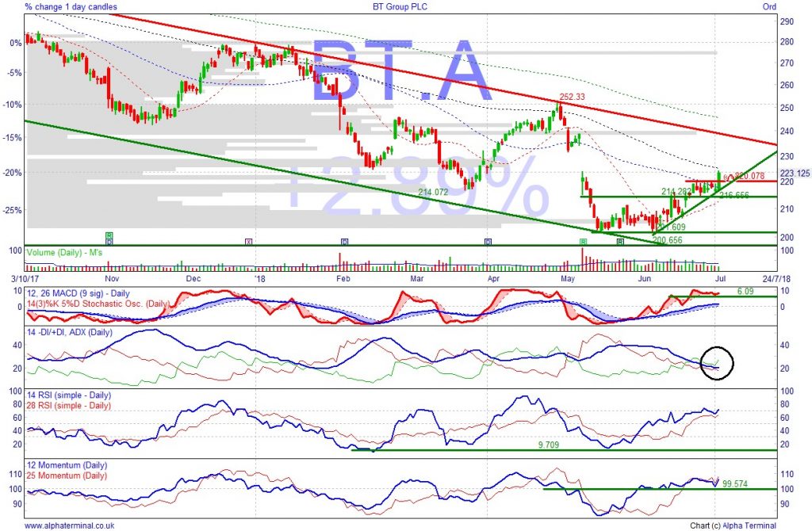Click the 280 price axis value
This screenshot has height=531, width=812.
[x=787, y=42]
